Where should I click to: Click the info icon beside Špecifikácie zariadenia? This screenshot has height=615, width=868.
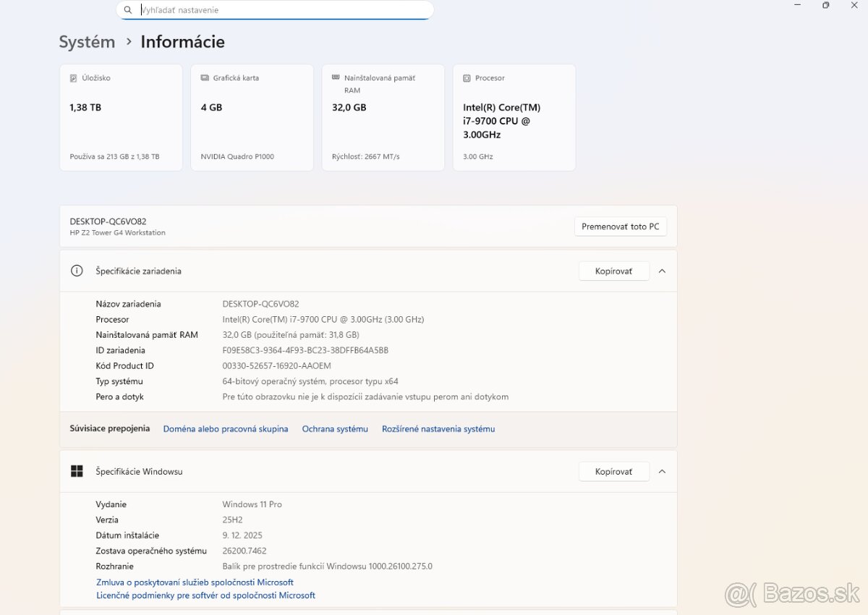click(77, 271)
